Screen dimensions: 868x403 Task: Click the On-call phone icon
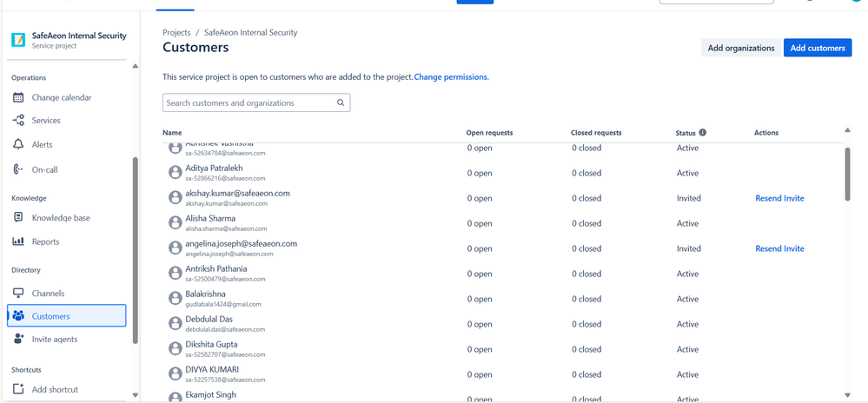coord(18,169)
